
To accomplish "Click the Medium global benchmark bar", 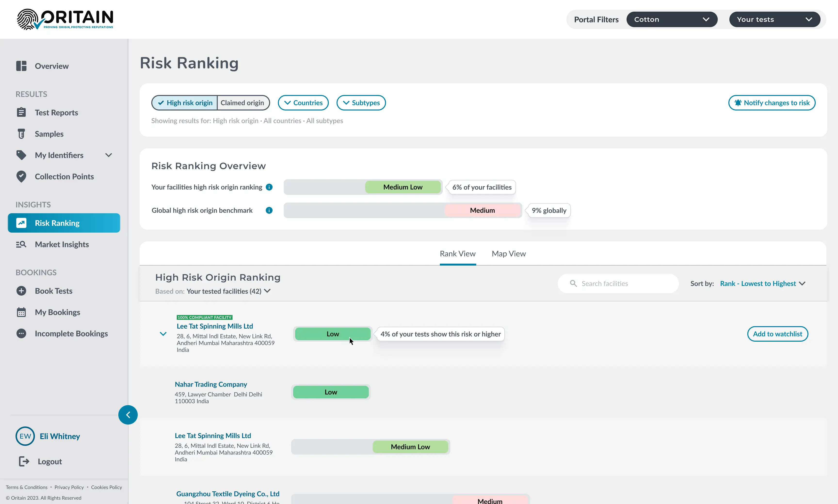I will click(482, 210).
